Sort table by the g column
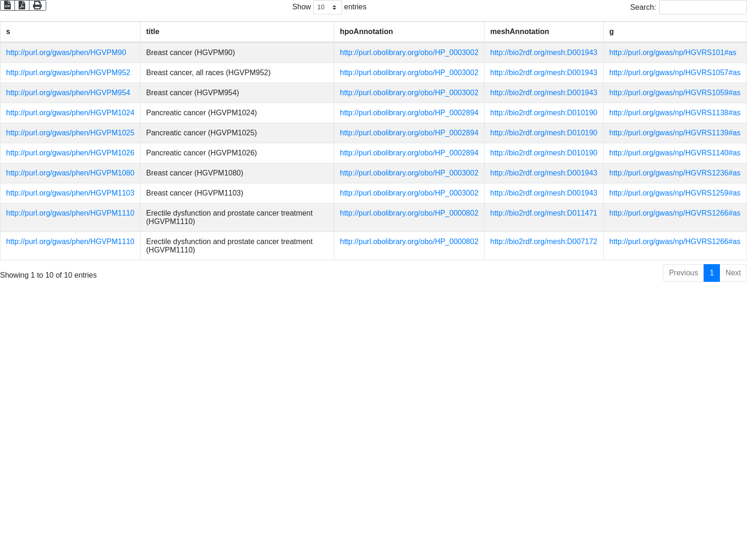The height and width of the screenshot is (560, 747). [x=611, y=32]
